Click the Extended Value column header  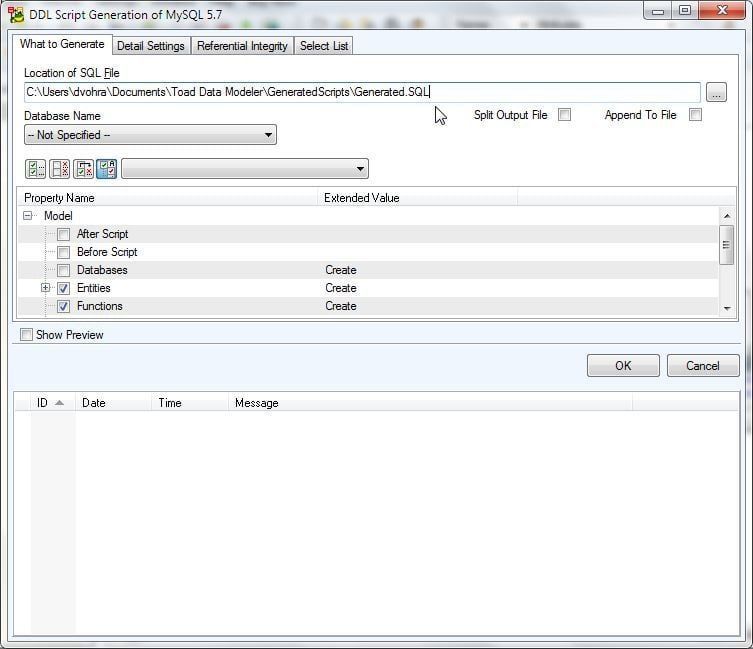coord(417,198)
